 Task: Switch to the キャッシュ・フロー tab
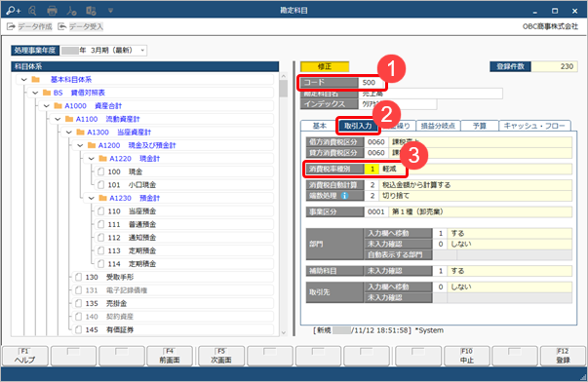534,126
